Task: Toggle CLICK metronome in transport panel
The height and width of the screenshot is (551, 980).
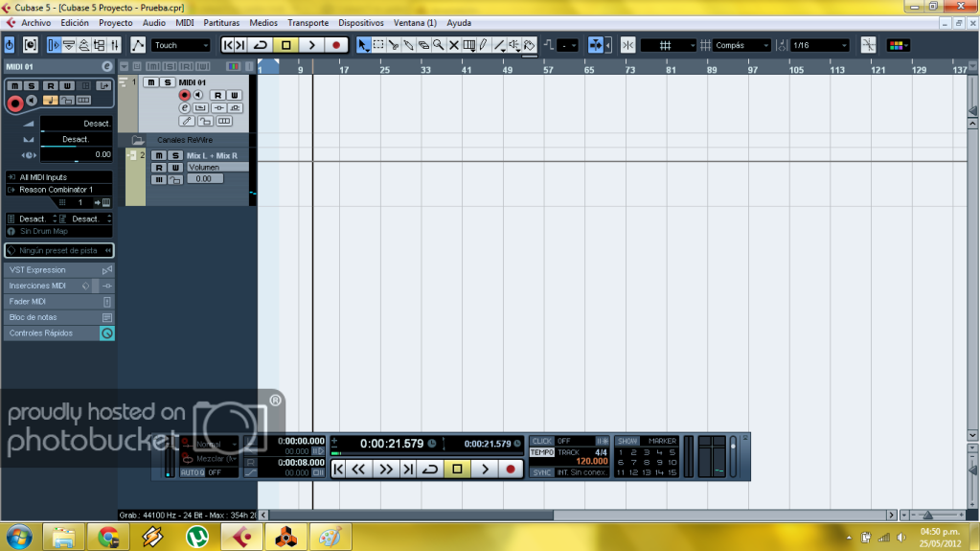Action: coord(542,441)
